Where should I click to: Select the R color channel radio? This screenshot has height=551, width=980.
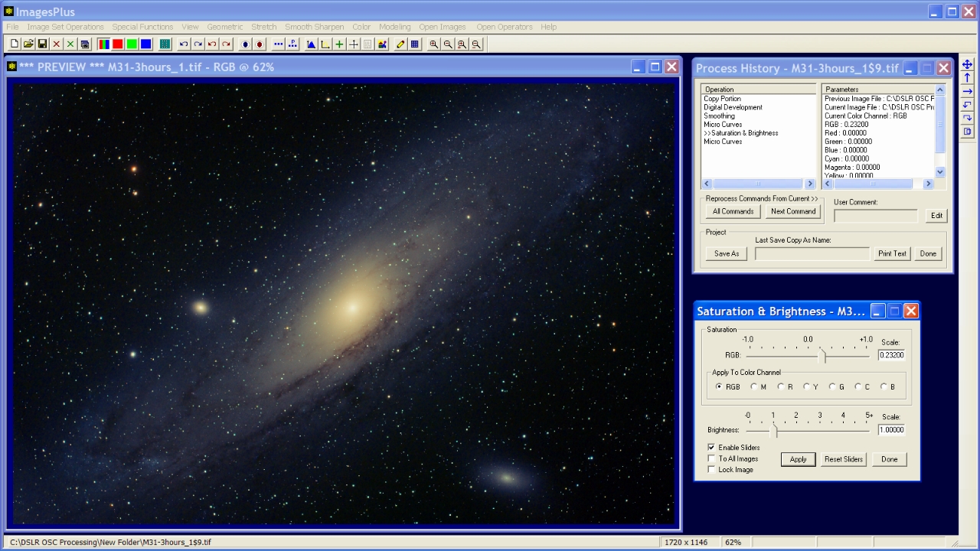click(x=780, y=386)
